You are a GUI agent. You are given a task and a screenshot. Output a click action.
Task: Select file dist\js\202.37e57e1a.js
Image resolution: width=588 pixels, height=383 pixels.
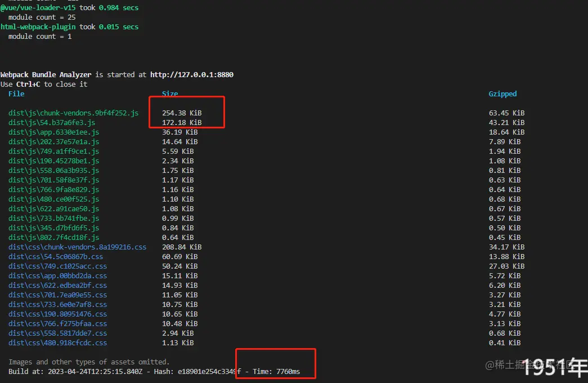point(53,142)
